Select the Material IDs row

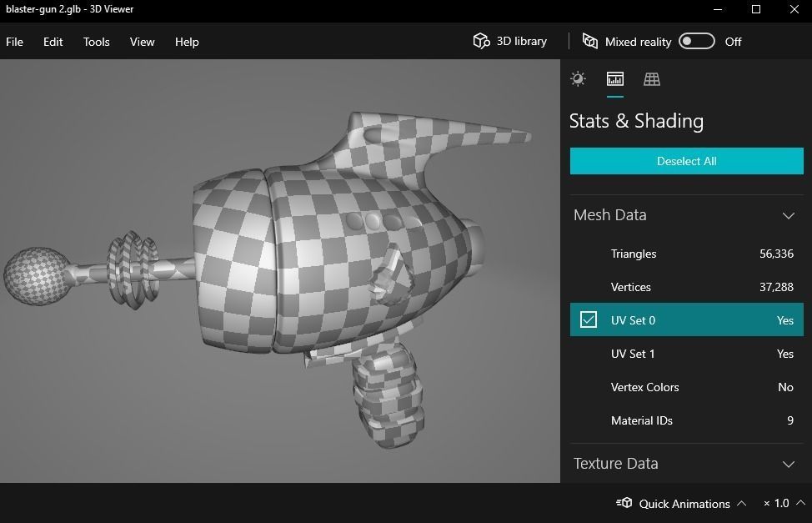point(687,420)
